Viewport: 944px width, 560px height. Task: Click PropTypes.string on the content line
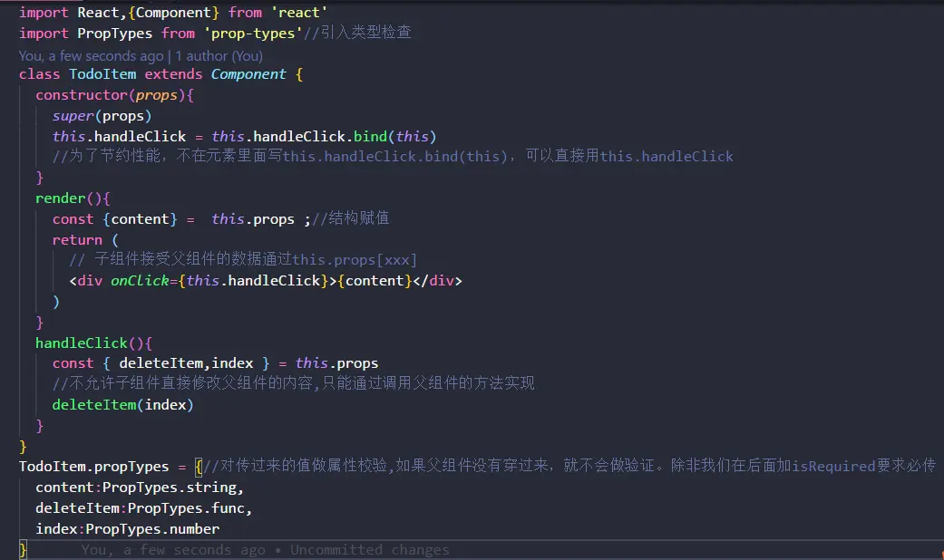170,488
